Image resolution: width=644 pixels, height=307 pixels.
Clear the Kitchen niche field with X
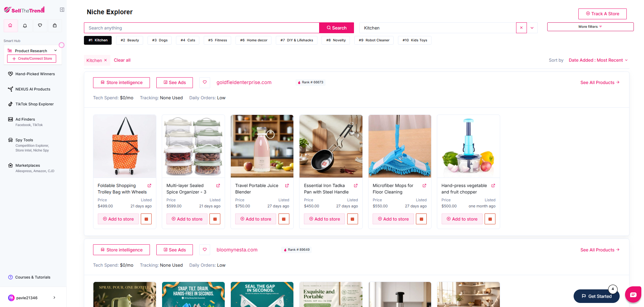coord(521,28)
